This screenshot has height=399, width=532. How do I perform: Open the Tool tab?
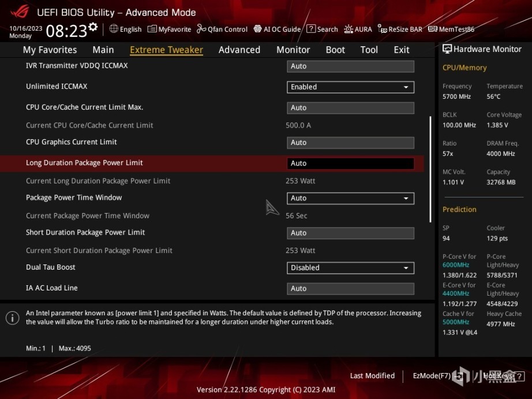369,50
